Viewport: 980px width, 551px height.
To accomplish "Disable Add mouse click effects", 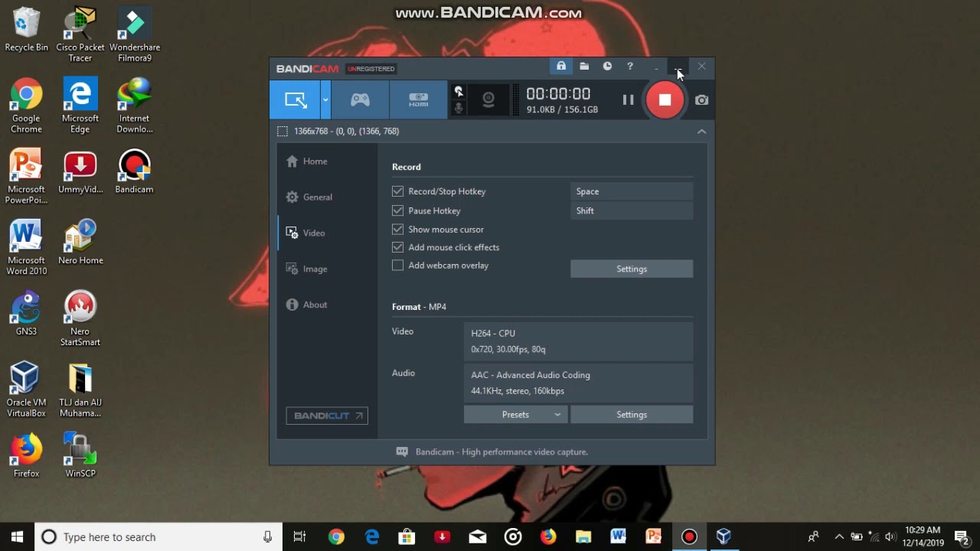I will click(x=397, y=247).
